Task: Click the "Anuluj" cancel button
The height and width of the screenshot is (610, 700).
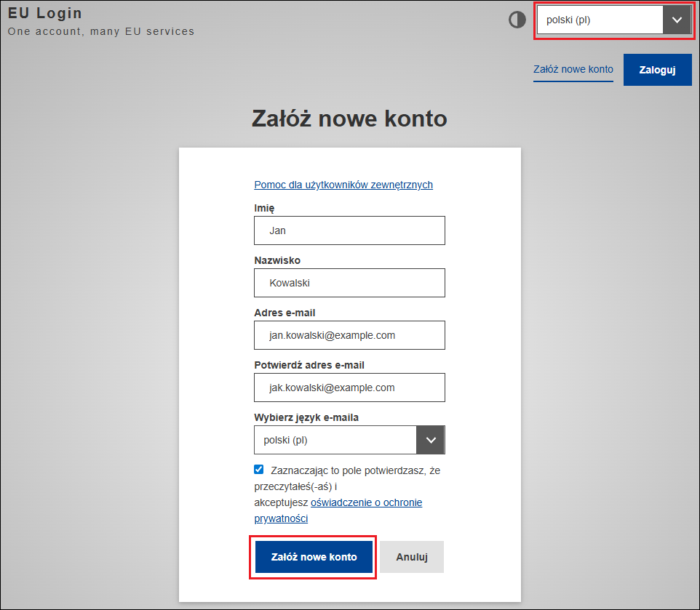Action: (x=411, y=556)
